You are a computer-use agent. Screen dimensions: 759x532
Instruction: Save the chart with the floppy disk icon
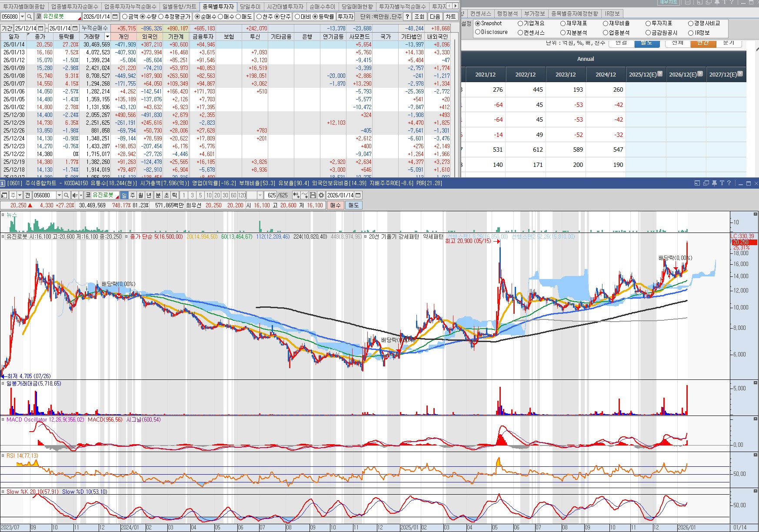point(313,195)
